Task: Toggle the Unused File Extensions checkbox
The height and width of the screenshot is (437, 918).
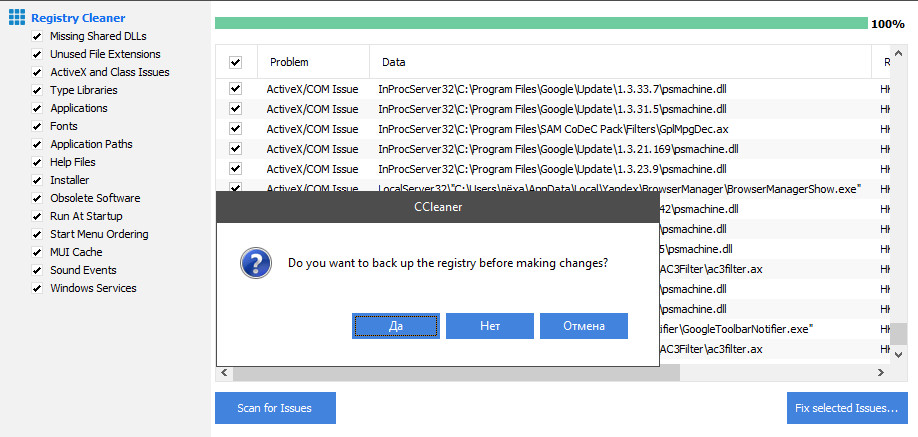Action: click(x=37, y=54)
